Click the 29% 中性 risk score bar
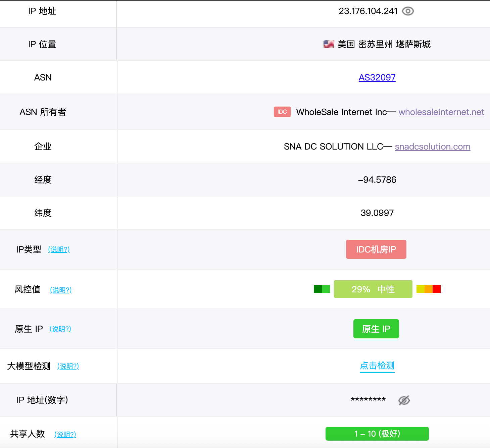 click(373, 289)
